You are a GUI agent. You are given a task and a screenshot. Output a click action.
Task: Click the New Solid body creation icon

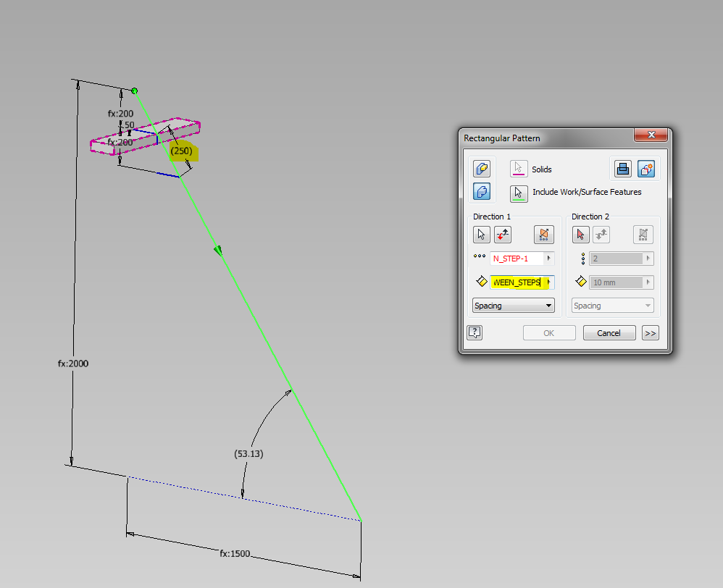(646, 169)
